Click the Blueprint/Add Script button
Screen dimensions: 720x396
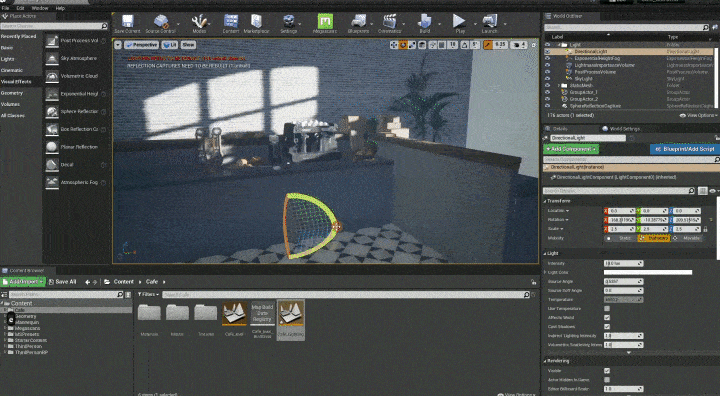pyautogui.click(x=684, y=149)
